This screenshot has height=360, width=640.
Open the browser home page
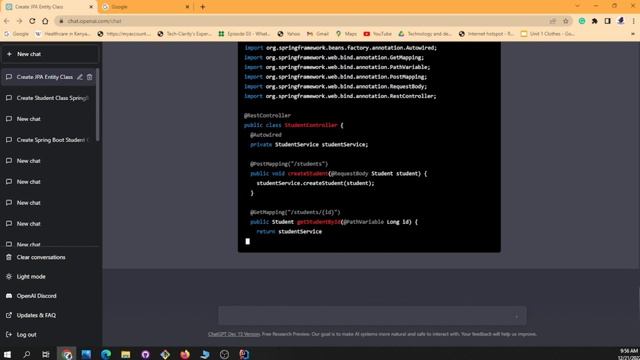tap(45, 21)
